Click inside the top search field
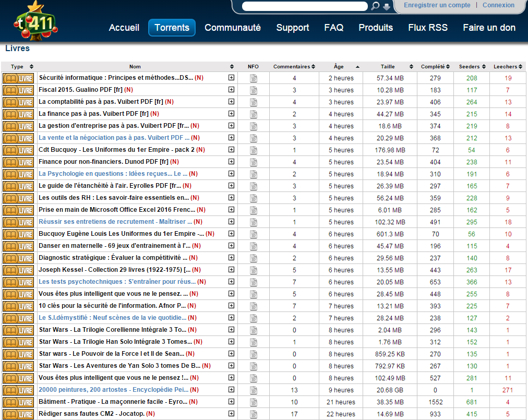Image resolution: width=528 pixels, height=420 pixels. (305, 6)
